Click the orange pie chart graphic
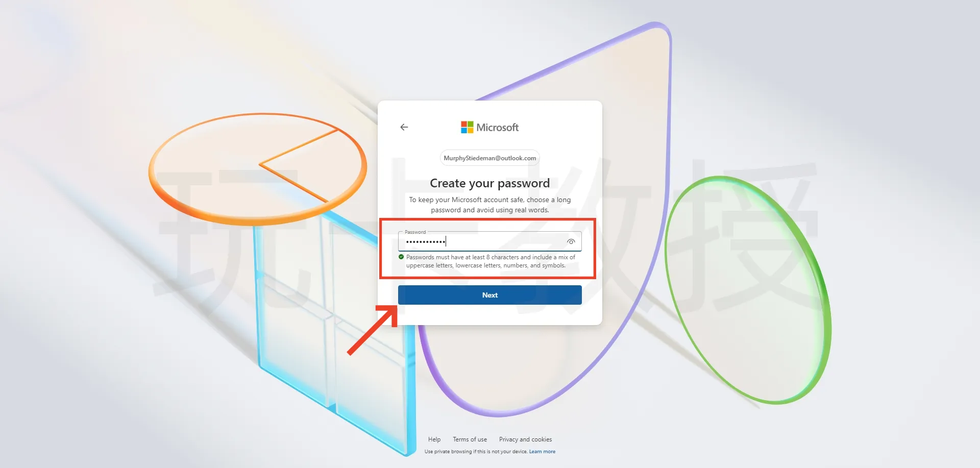The width and height of the screenshot is (980, 468). 258,168
